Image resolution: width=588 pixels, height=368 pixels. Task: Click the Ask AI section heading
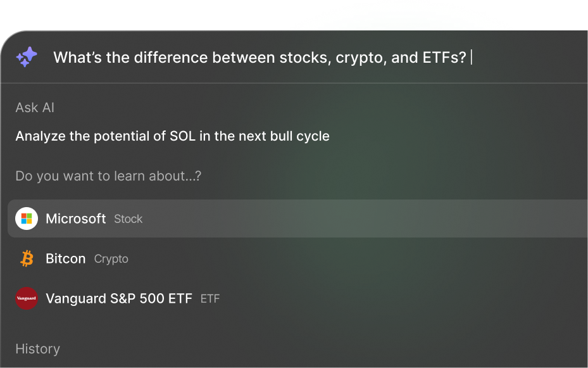(x=35, y=108)
